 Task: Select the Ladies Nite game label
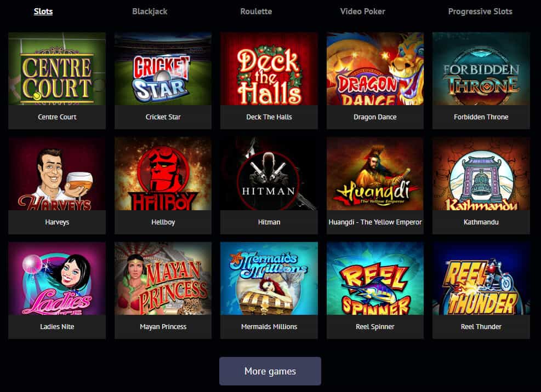[x=57, y=326]
